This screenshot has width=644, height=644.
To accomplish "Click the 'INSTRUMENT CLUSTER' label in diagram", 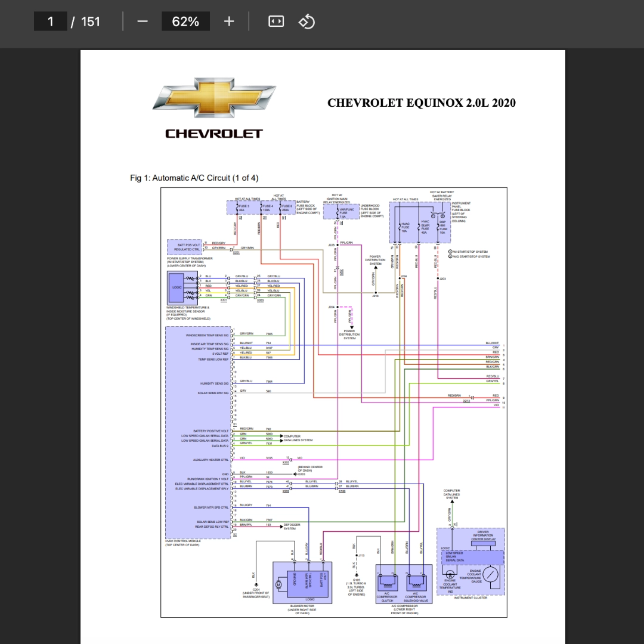I will (470, 597).
